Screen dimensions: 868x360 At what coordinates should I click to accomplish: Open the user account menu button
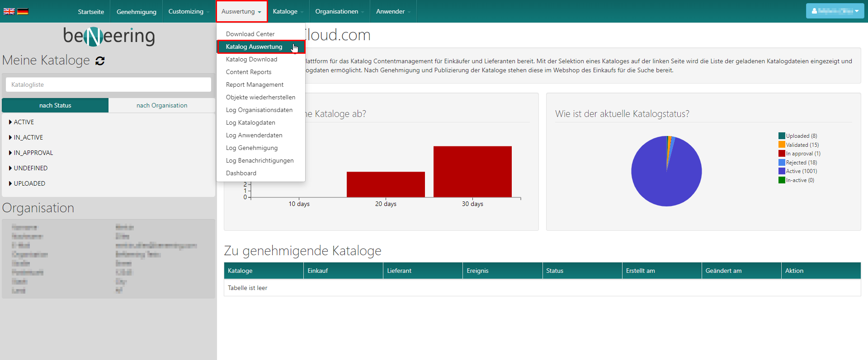click(x=835, y=11)
